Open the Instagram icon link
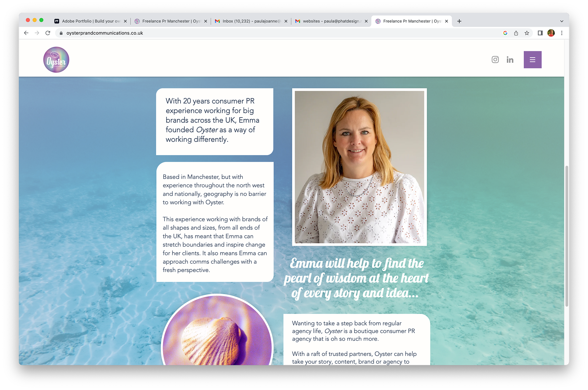The image size is (588, 390). 495,59
